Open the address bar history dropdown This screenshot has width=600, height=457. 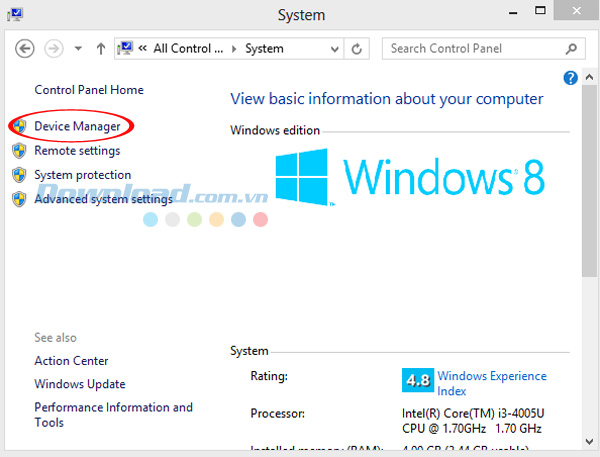(334, 49)
